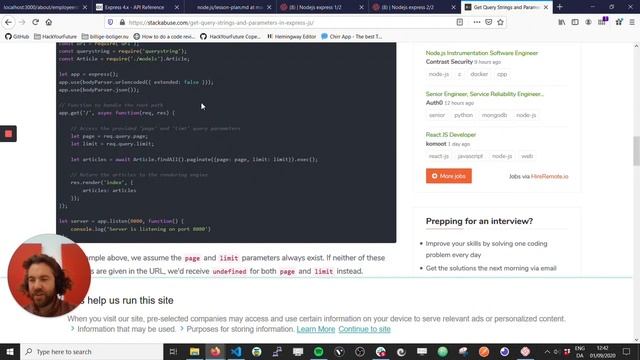Show site tracking protection shield icon
The height and width of the screenshot is (360, 640).
pyautogui.click(x=110, y=22)
